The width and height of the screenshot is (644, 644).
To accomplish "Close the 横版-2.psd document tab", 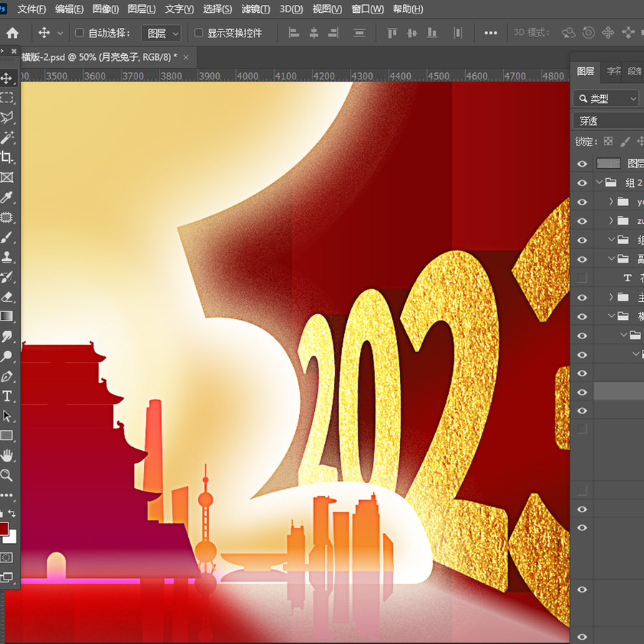I will point(186,57).
